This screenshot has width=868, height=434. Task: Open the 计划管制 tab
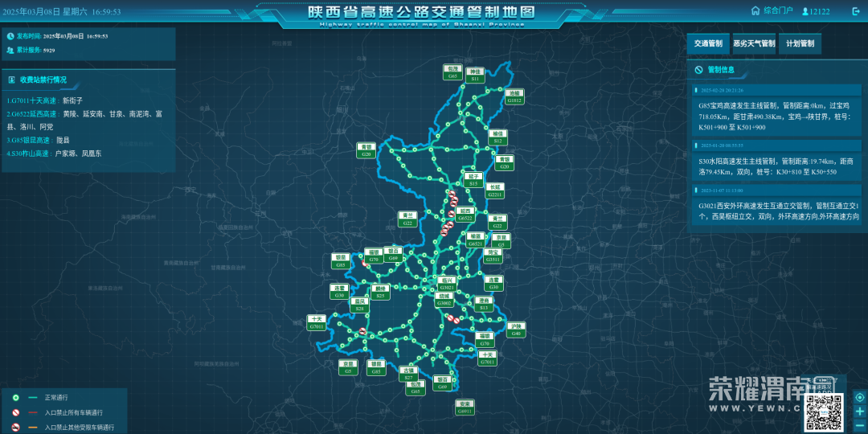coord(800,43)
